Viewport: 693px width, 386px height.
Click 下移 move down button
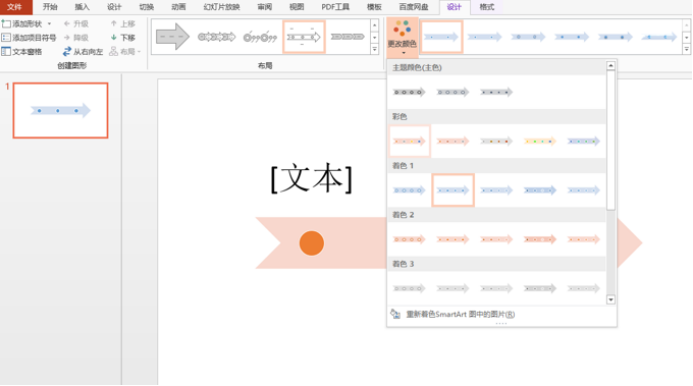(122, 38)
